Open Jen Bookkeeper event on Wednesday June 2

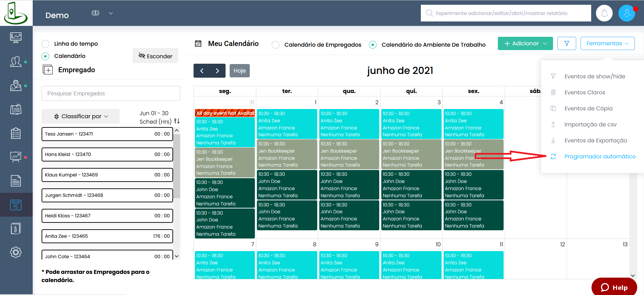349,154
